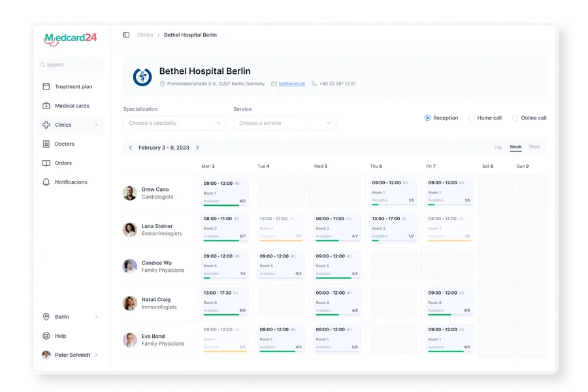The height and width of the screenshot is (392, 588).
Task: Click Clinics breadcrumb link
Action: [145, 35]
